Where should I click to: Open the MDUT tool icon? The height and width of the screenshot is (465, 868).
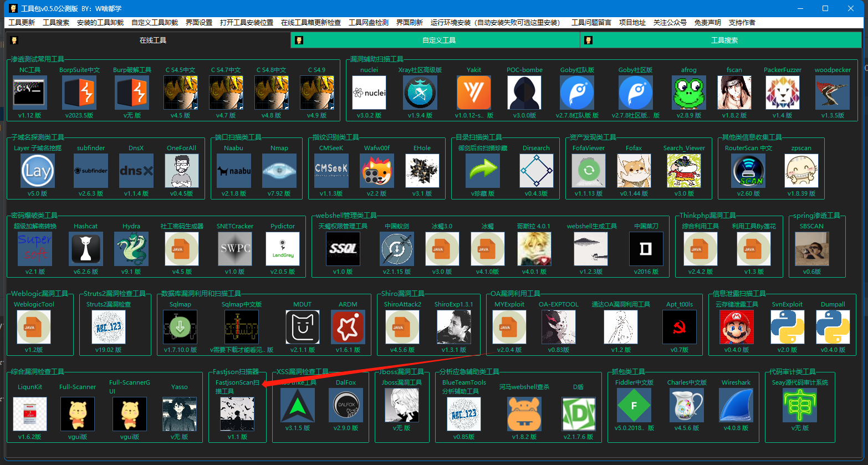pyautogui.click(x=303, y=327)
